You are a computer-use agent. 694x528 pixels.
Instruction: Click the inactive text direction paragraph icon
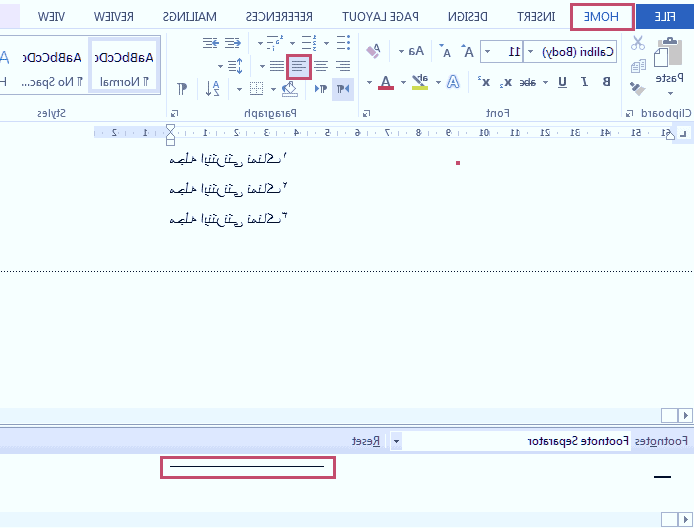tap(321, 89)
